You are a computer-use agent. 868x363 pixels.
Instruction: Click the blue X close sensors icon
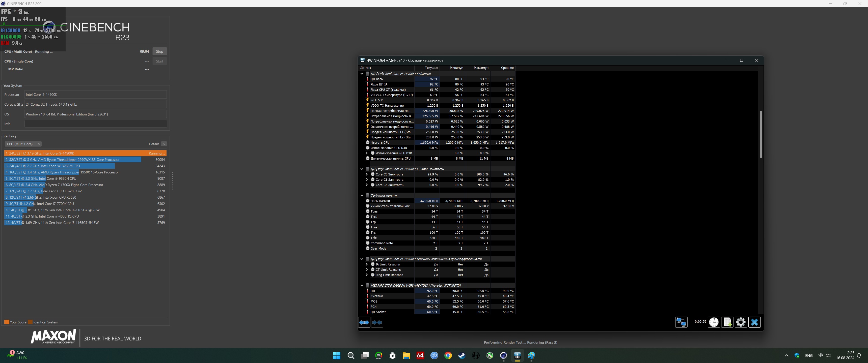click(754, 322)
